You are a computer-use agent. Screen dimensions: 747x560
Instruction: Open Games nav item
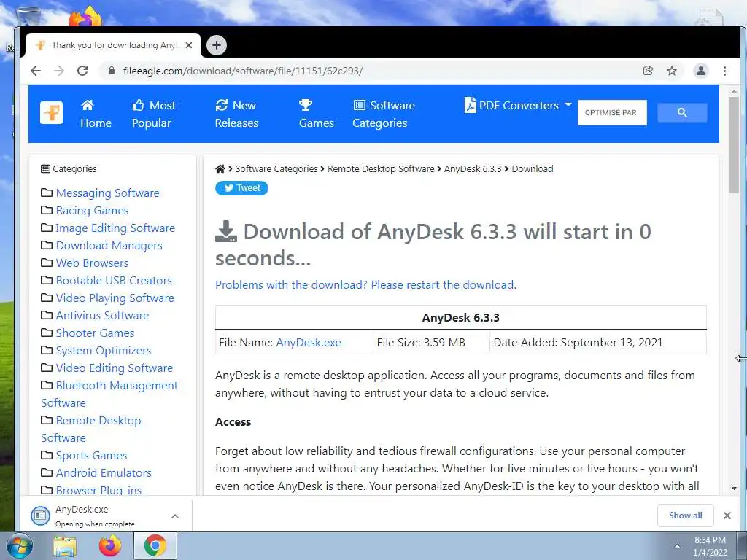click(317, 114)
